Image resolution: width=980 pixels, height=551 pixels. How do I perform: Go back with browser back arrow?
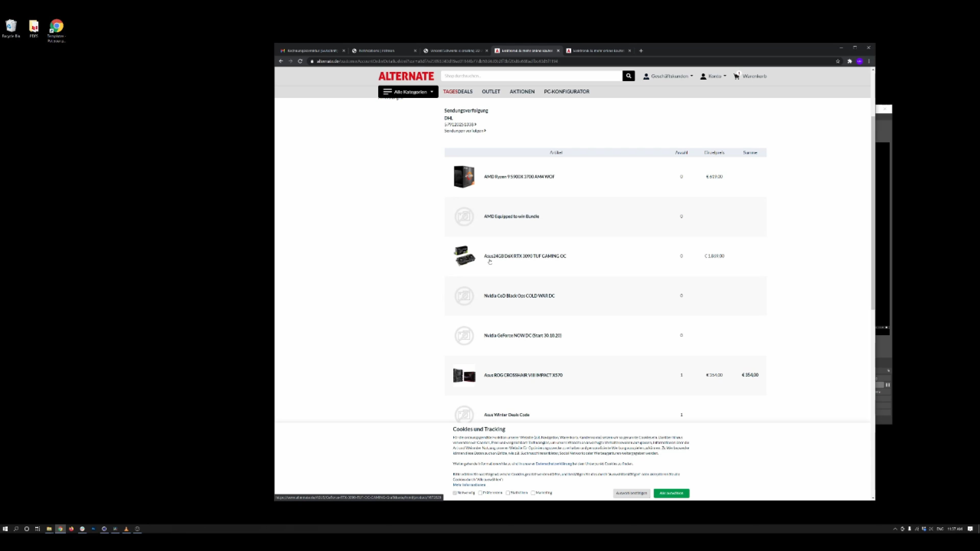281,61
